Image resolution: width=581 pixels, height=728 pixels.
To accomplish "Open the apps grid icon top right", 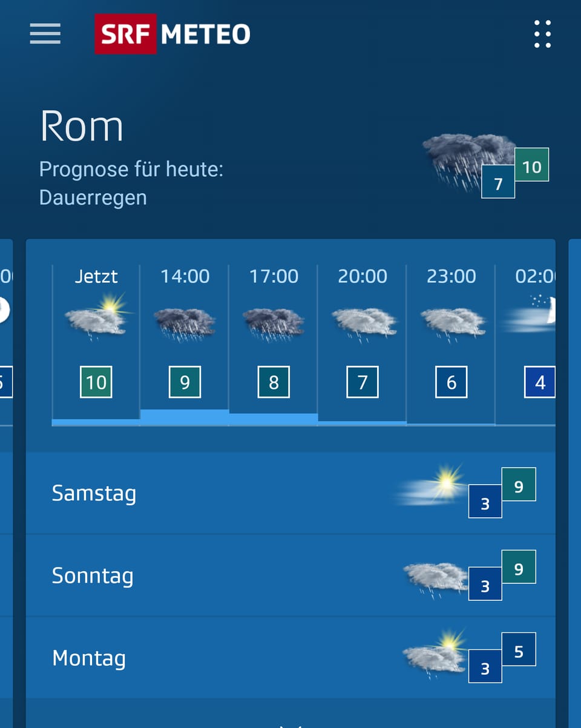I will [x=542, y=34].
